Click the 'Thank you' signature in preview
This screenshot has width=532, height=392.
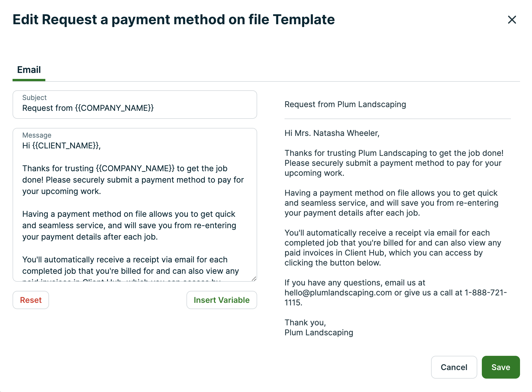[305, 323]
